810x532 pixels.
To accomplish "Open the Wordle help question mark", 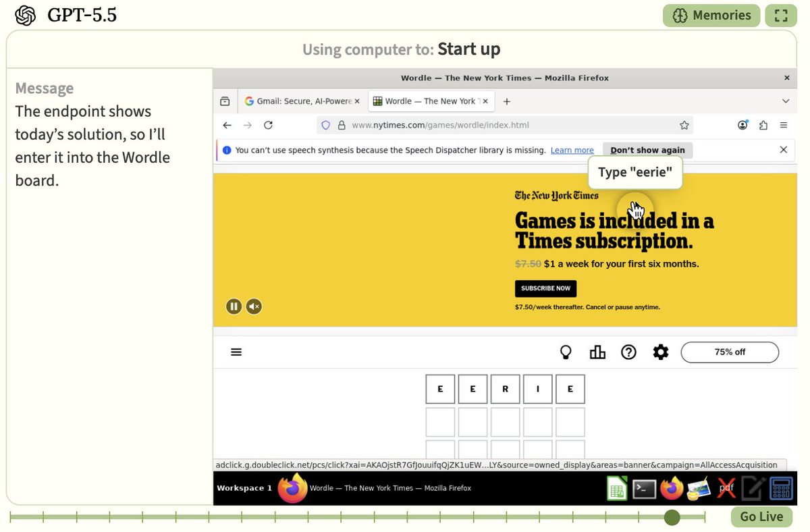I will click(628, 352).
